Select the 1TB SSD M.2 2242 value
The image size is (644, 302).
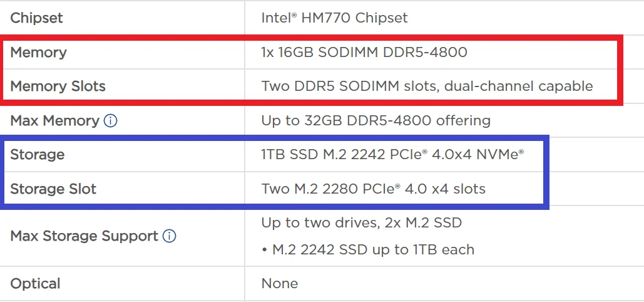(392, 154)
